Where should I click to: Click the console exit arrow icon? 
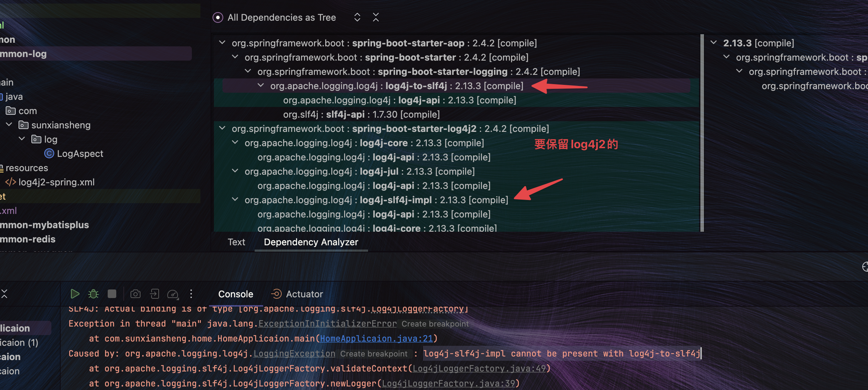pos(154,294)
